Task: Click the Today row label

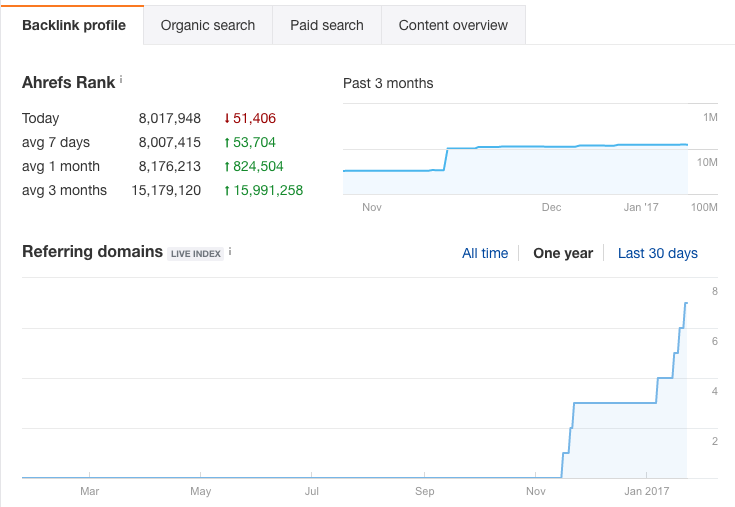Action: click(40, 118)
